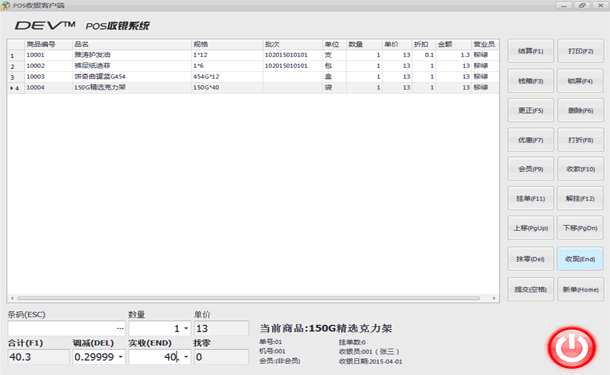The width and height of the screenshot is (610, 375).
Task: Move selection up with the 上移(PgUp) button
Action: [x=530, y=228]
